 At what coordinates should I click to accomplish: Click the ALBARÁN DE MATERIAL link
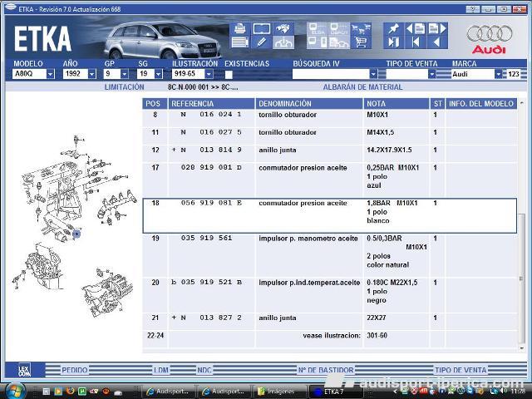(x=362, y=87)
